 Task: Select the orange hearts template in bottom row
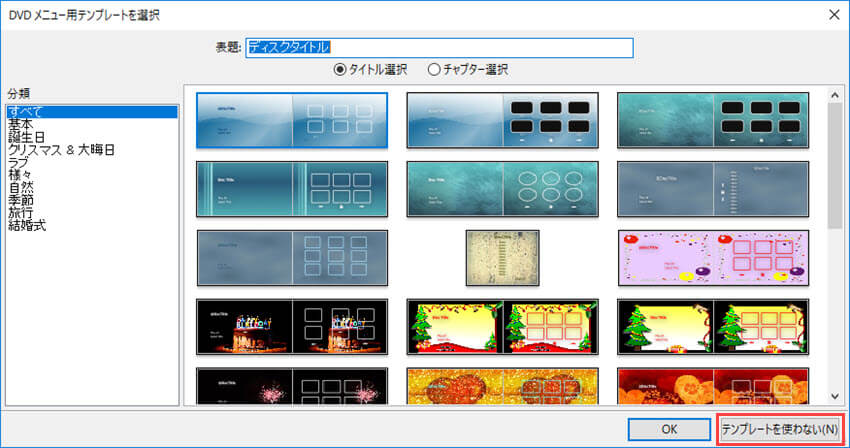tap(712, 387)
